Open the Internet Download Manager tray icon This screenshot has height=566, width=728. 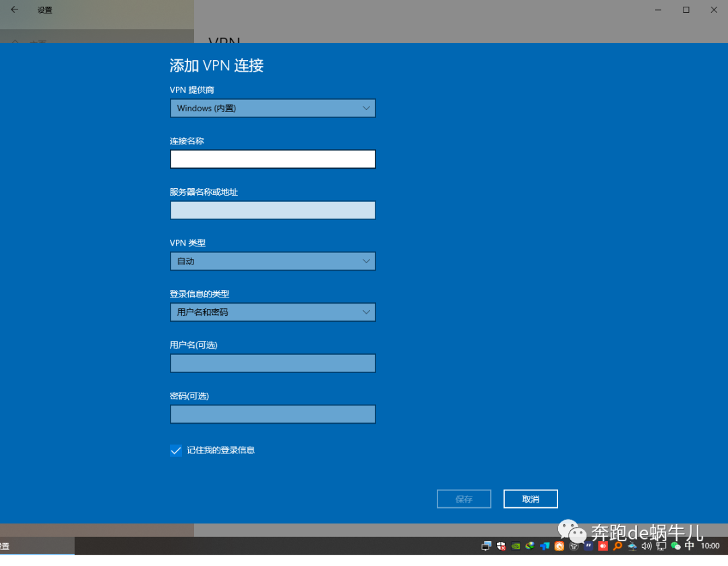click(530, 546)
